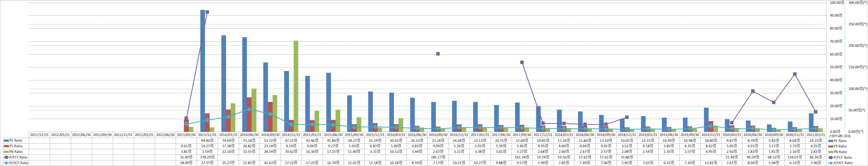Click the P/FCF Ratio cell showing 181.17倍
Image resolution: width=868 pixels, height=166 pixels.
click(438, 157)
